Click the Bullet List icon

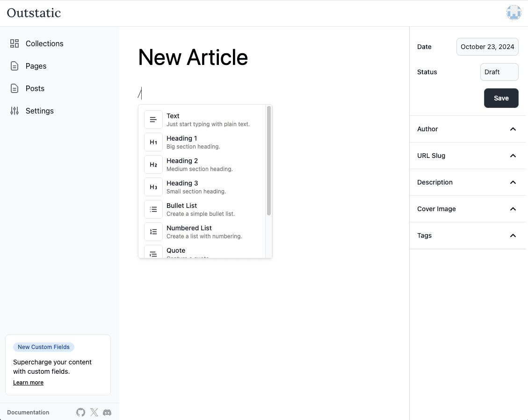(x=153, y=209)
